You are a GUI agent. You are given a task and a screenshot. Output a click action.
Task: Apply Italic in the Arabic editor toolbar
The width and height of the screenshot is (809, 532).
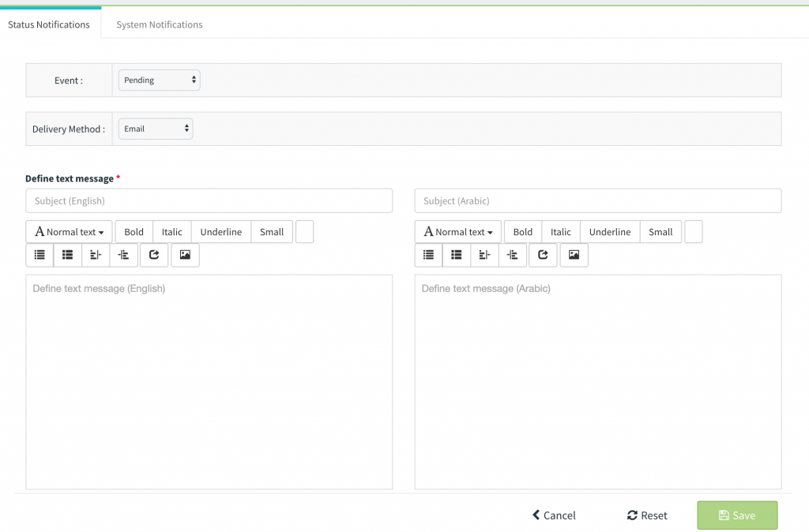point(561,232)
